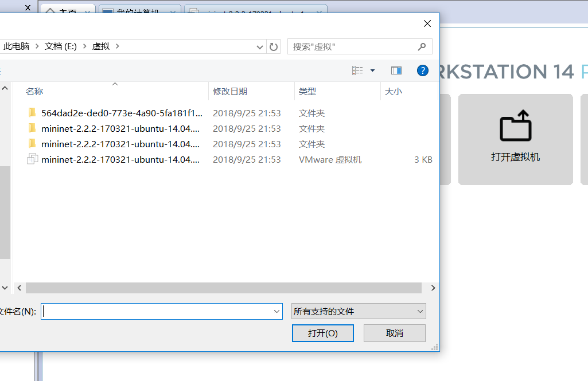Click the 打开虚拟机 tile in VMware Workstation
Image resolution: width=588 pixels, height=381 pixels.
(515, 139)
